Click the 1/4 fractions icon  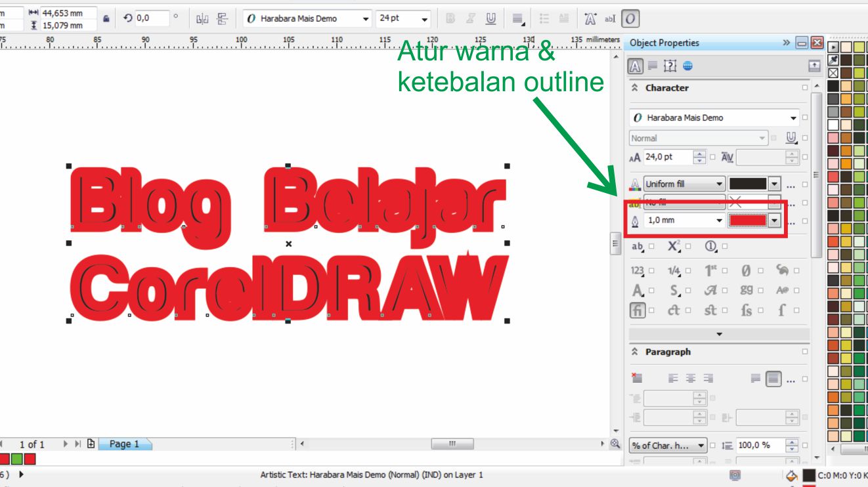(x=674, y=270)
